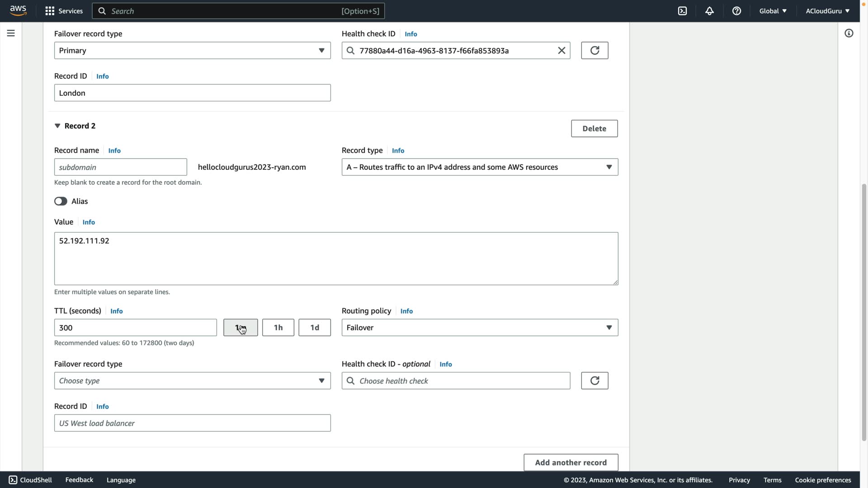868x488 pixels.
Task: Open Failover record type Choose type dropdown
Action: pyautogui.click(x=192, y=381)
